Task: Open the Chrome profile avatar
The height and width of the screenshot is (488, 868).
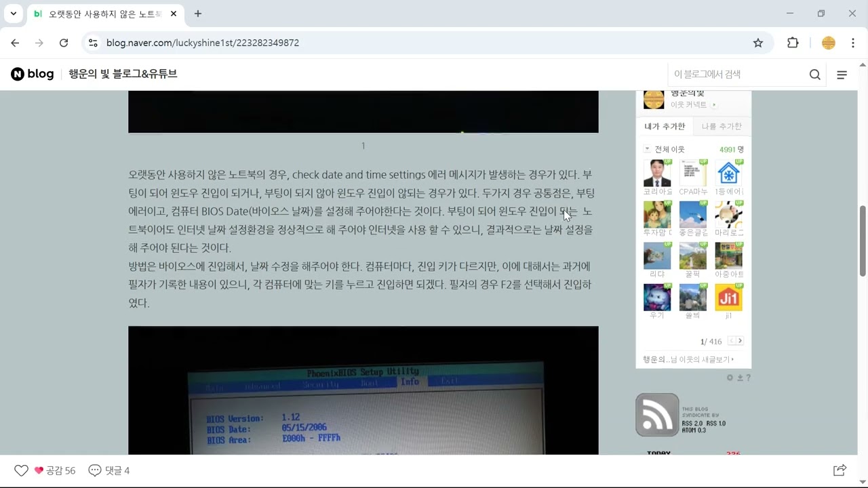Action: click(x=829, y=43)
